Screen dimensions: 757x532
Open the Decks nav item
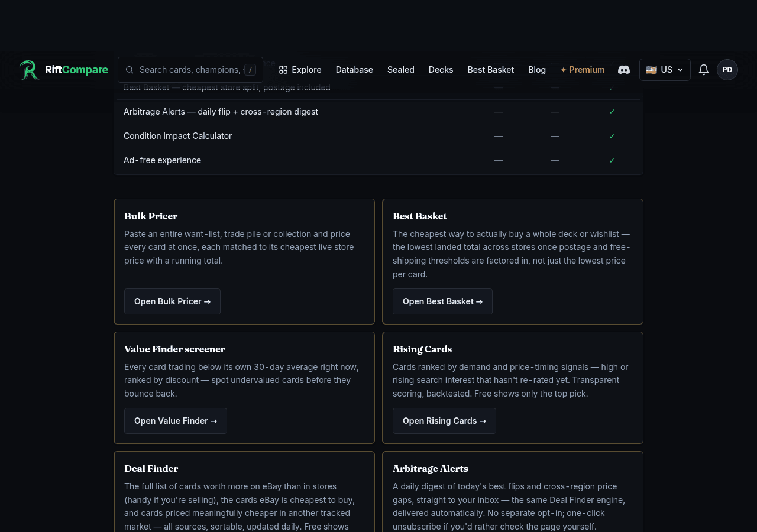point(441,70)
